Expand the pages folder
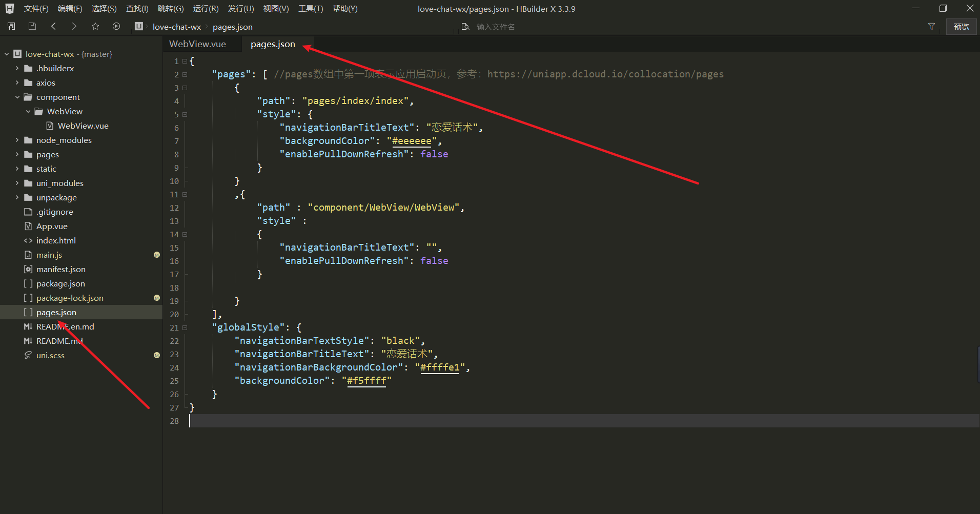 click(x=17, y=154)
